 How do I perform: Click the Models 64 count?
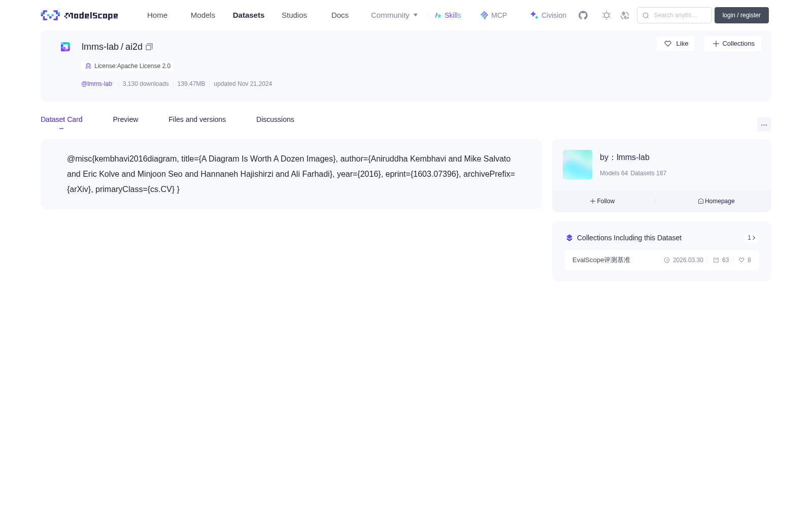point(614,173)
